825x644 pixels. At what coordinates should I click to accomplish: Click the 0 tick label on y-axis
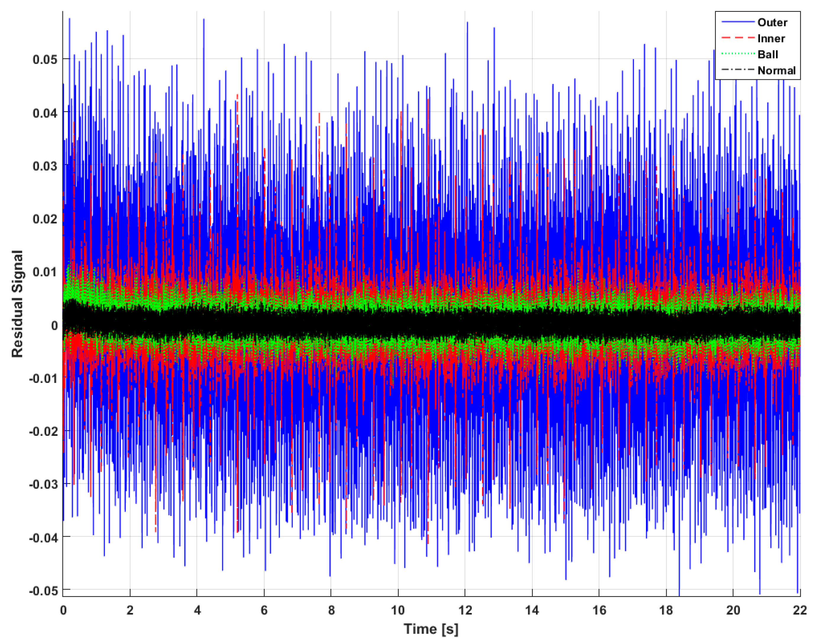55,325
